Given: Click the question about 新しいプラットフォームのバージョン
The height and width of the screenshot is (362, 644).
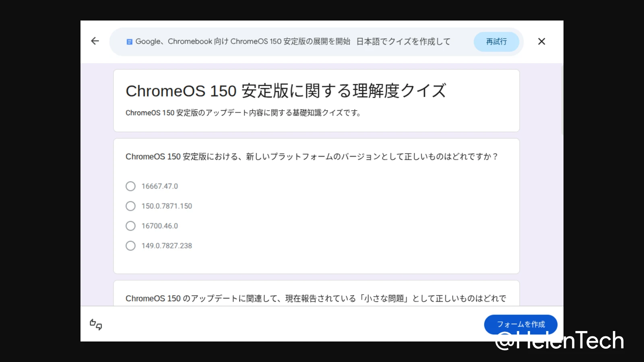Looking at the screenshot, I should click(x=312, y=156).
